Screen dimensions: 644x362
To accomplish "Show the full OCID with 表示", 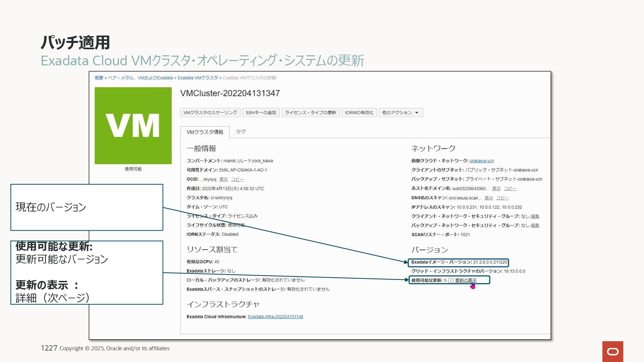I will point(223,179).
